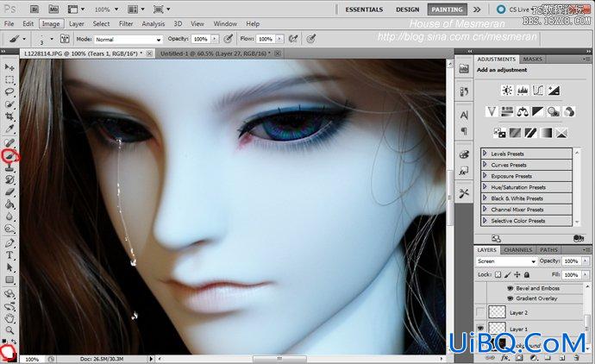Open the brush Flow slider arrow
The width and height of the screenshot is (595, 364).
pyautogui.click(x=279, y=39)
